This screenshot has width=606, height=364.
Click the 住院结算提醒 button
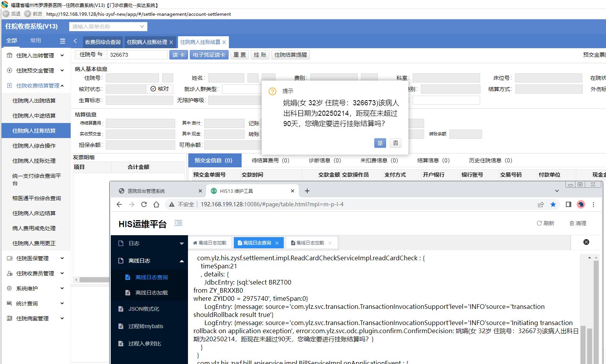(291, 55)
